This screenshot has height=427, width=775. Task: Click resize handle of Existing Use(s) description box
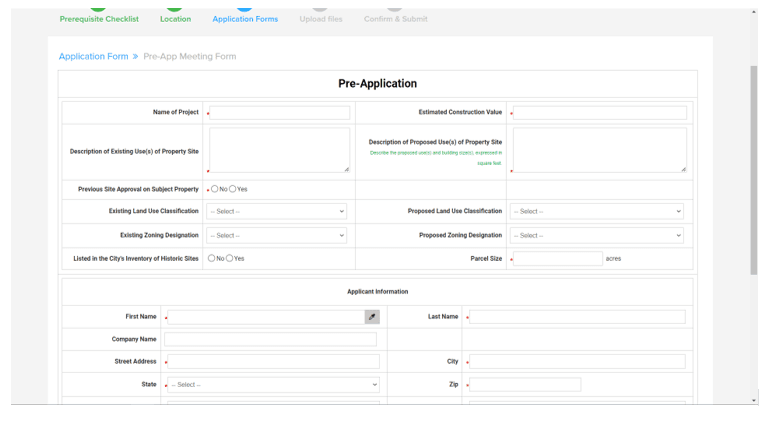347,170
